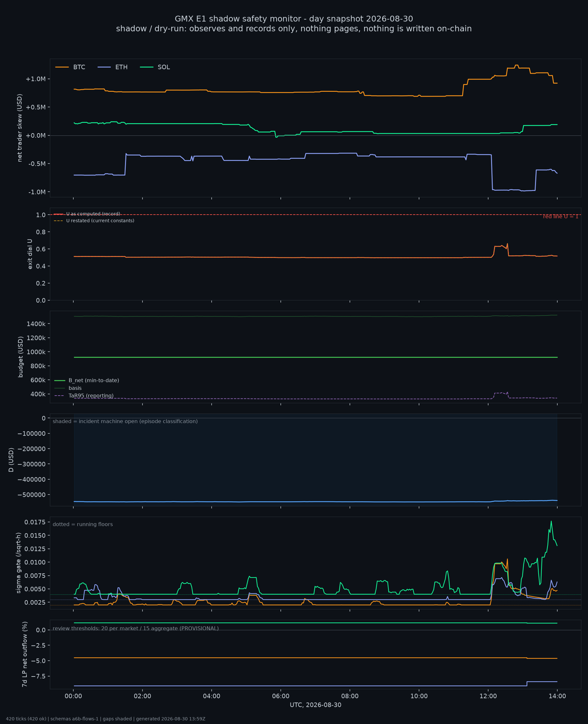Screen dimensions: 588x724
Task: Click the 14:00 time tick label
Action: [x=557, y=696]
